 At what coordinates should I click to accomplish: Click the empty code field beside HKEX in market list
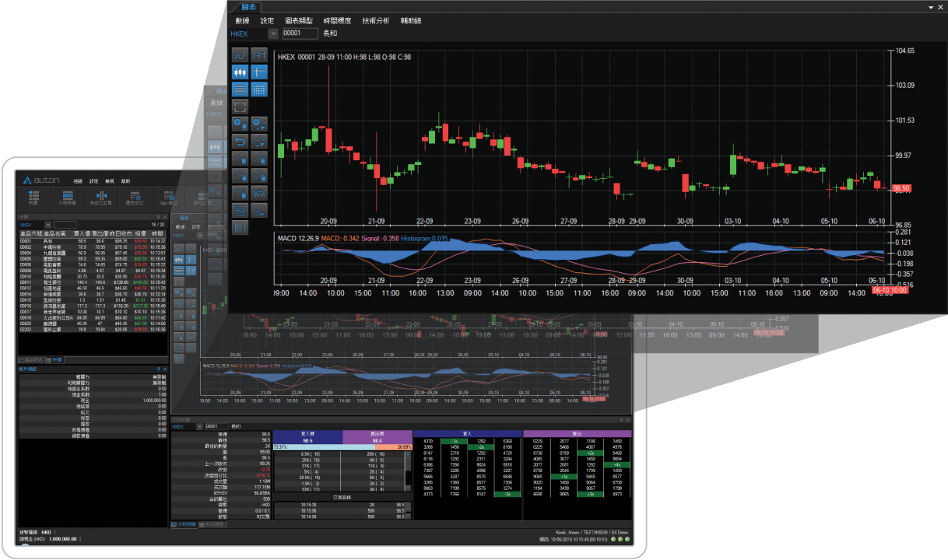pyautogui.click(x=65, y=224)
